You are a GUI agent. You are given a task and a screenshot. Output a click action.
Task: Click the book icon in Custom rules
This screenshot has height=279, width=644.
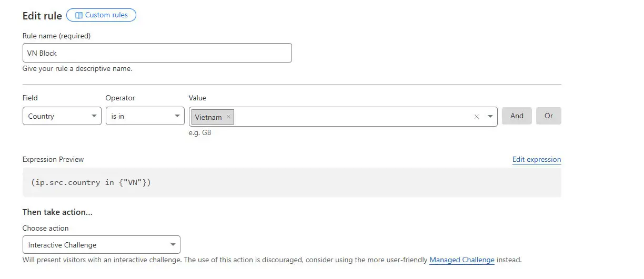click(x=78, y=15)
